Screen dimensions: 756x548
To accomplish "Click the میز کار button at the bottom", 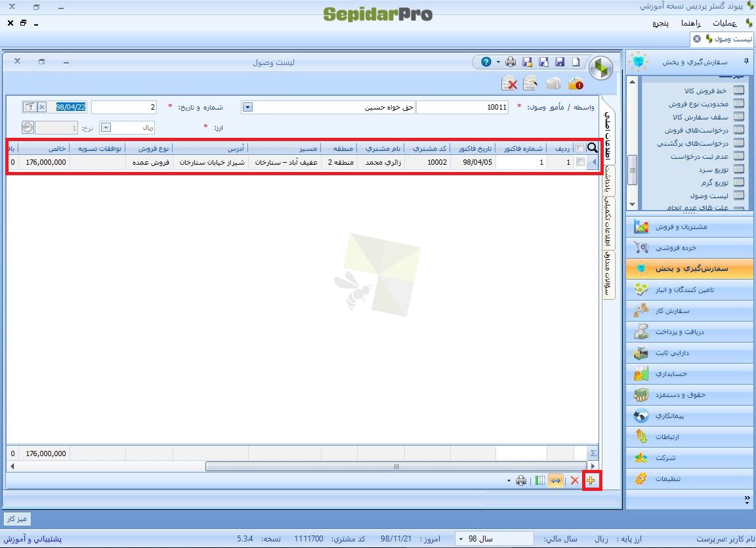I will pos(17,518).
